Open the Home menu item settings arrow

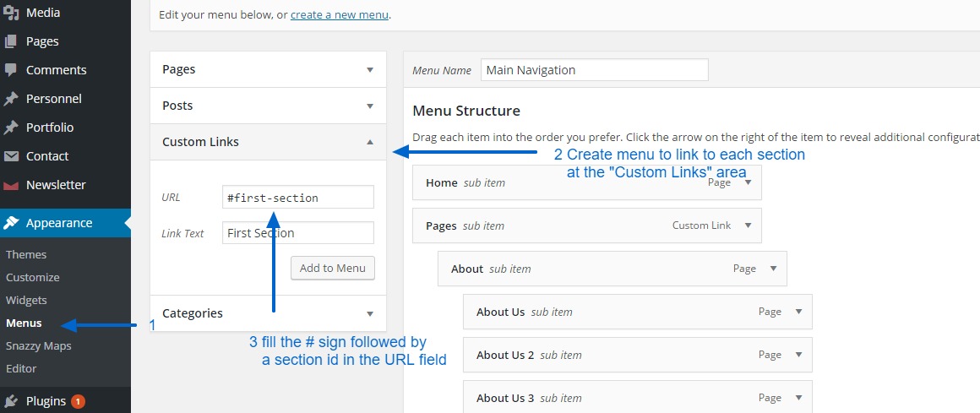tap(748, 182)
